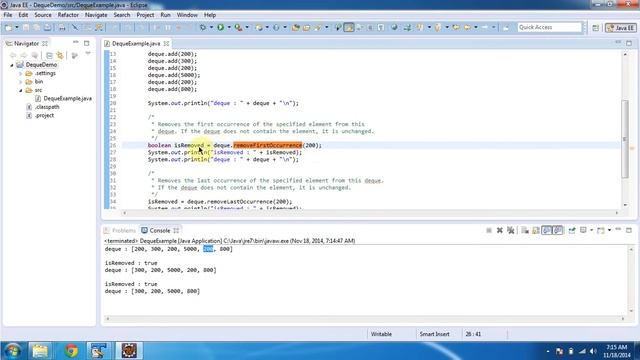The image size is (640, 360).
Task: Collapse the DequeDemo project node
Action: [x=12, y=65]
